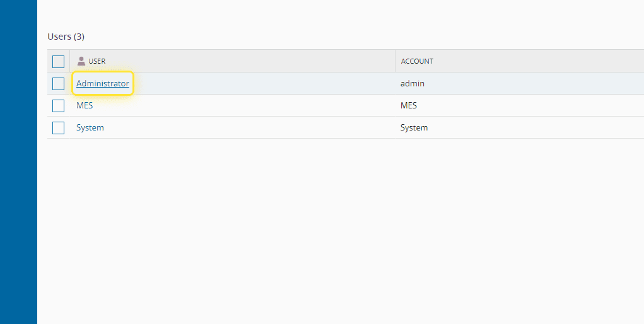Click blank space right of Administrator link
This screenshot has width=644, height=324.
coord(252,83)
